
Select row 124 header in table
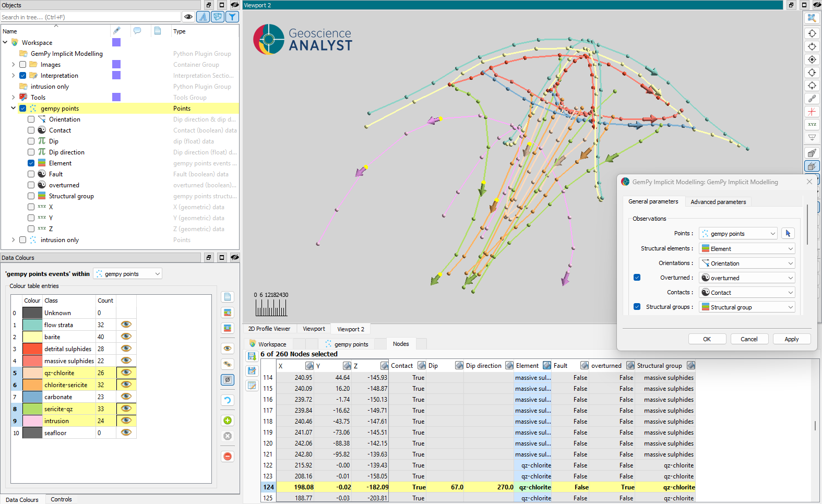[x=268, y=487]
